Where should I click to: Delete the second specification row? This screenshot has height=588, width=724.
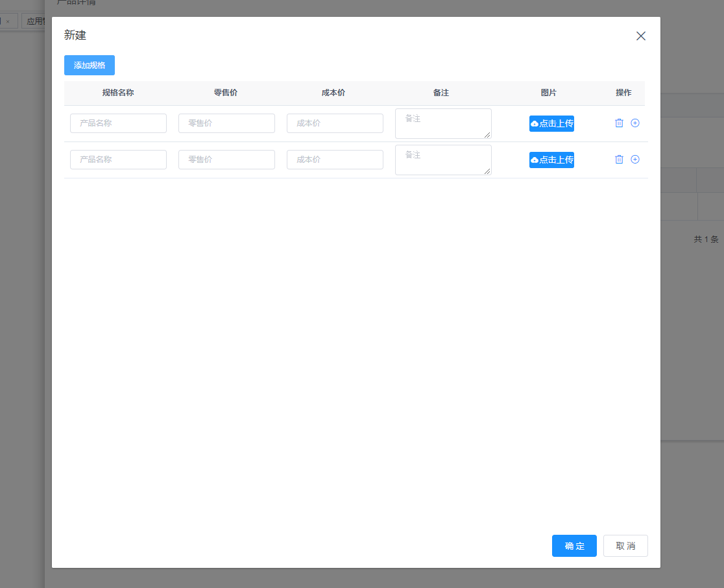619,160
